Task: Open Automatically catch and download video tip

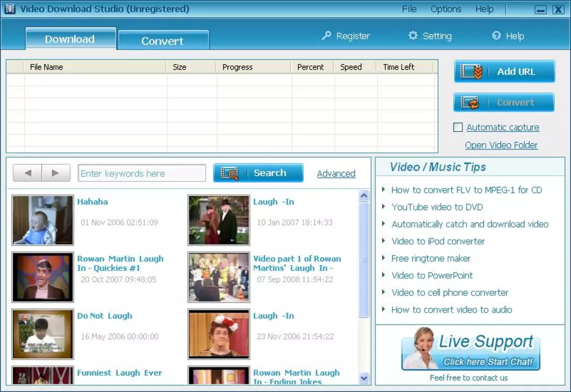Action: [x=470, y=224]
